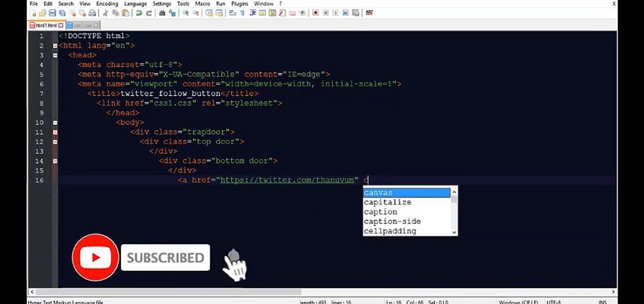Open the Document Map toolbar icon
This screenshot has width=644, height=304.
272,13
